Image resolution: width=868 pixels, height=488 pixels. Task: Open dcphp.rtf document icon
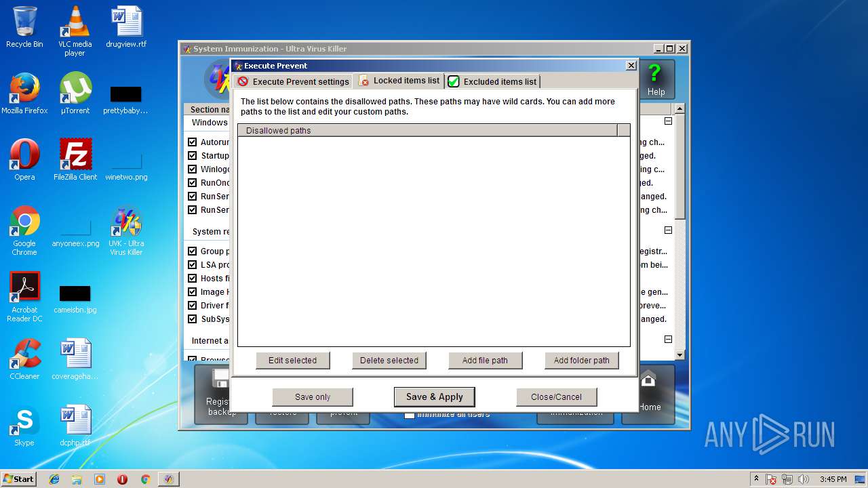pyautogui.click(x=75, y=426)
